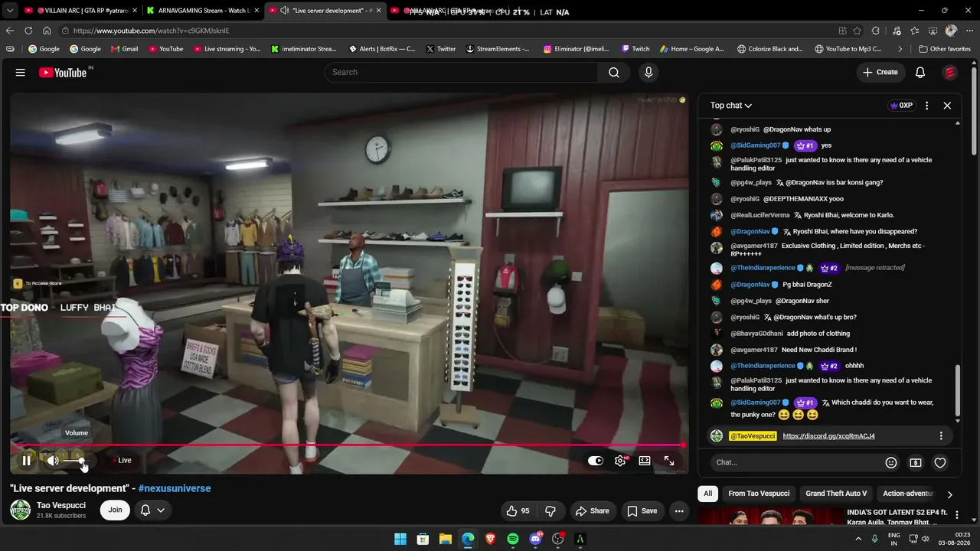
Task: Toggle the autoplay switch in the player
Action: [595, 461]
